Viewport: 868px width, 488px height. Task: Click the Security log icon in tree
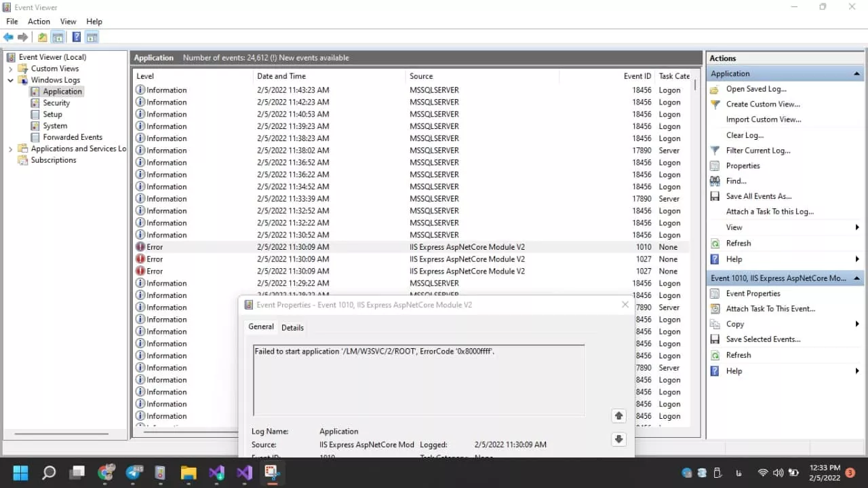(x=35, y=103)
